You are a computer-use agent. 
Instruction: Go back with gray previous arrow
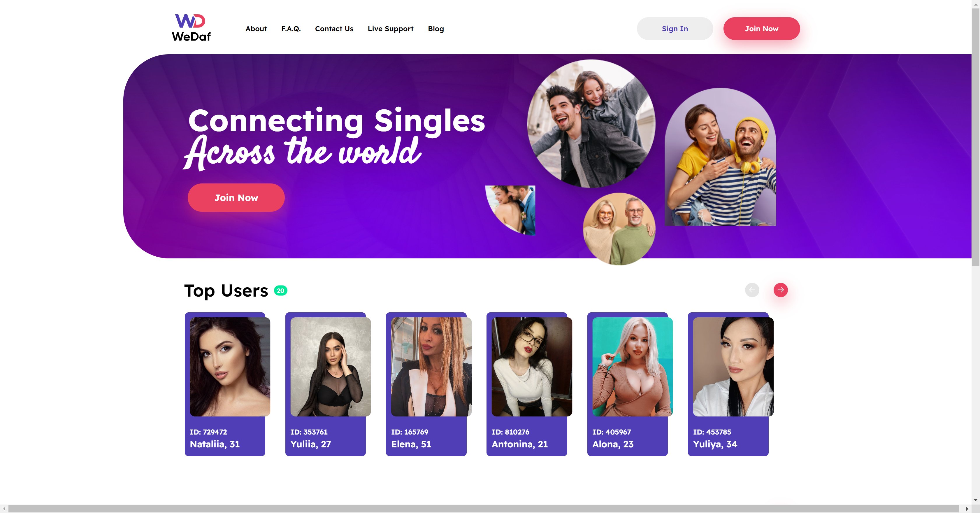[752, 290]
